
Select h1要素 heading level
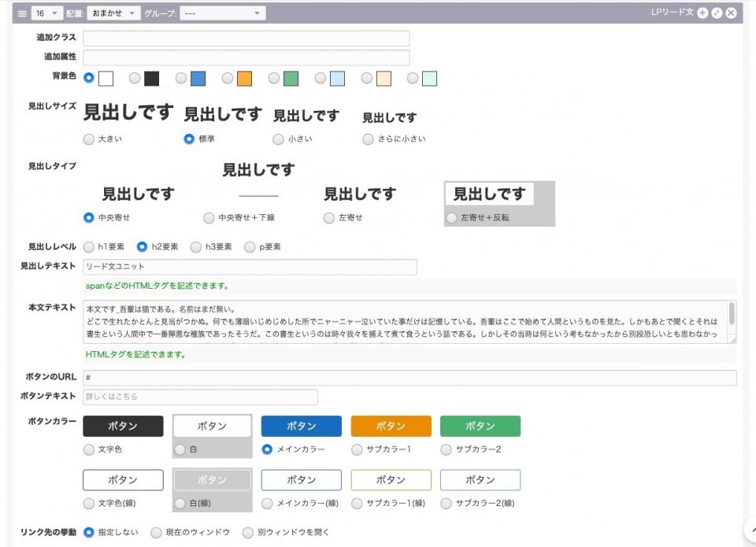coord(89,247)
